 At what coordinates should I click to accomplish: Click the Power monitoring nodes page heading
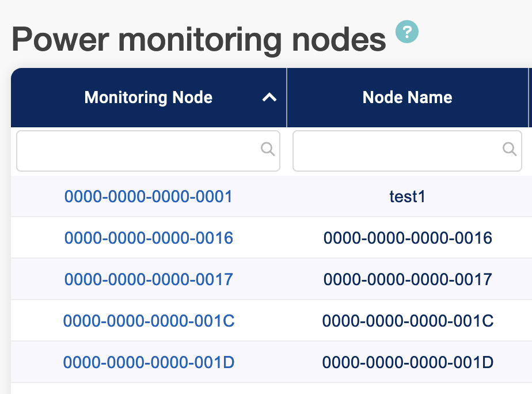click(199, 39)
